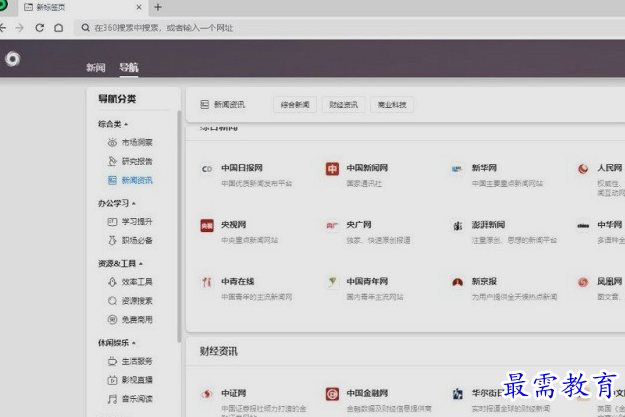Open 免费商用 in sidebar
This screenshot has height=417, width=625.
click(x=130, y=319)
